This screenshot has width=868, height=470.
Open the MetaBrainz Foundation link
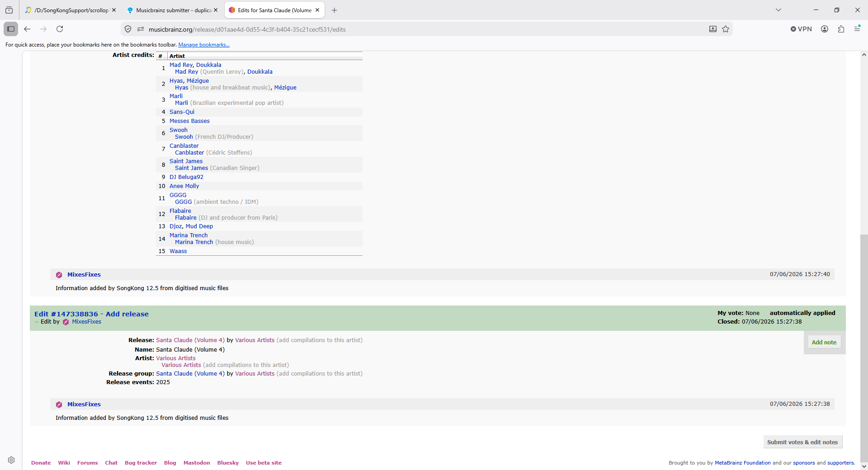point(743,463)
